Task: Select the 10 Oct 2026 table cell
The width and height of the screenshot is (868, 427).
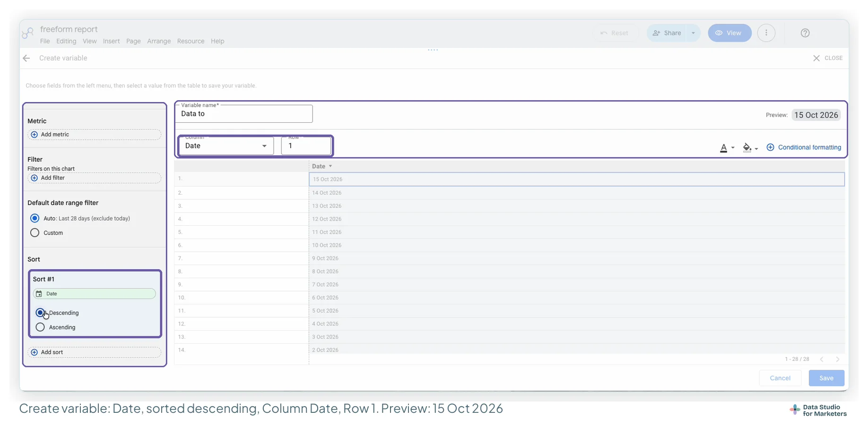Action: click(x=577, y=245)
